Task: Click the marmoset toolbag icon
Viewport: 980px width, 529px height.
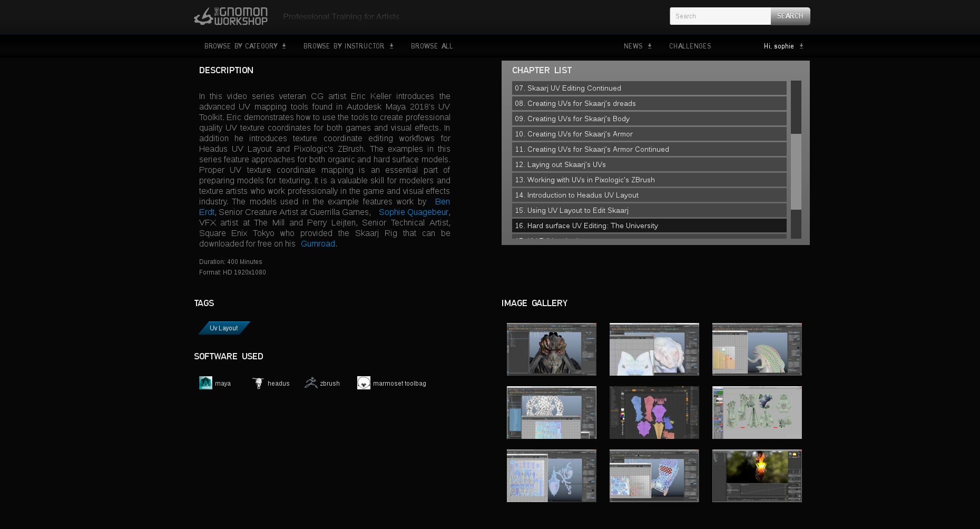Action: coord(364,383)
